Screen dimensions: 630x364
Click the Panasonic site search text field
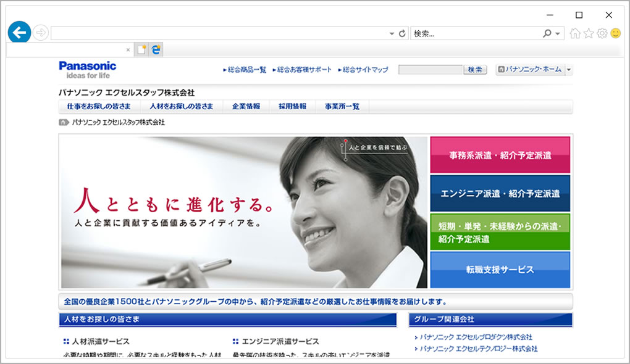click(430, 70)
